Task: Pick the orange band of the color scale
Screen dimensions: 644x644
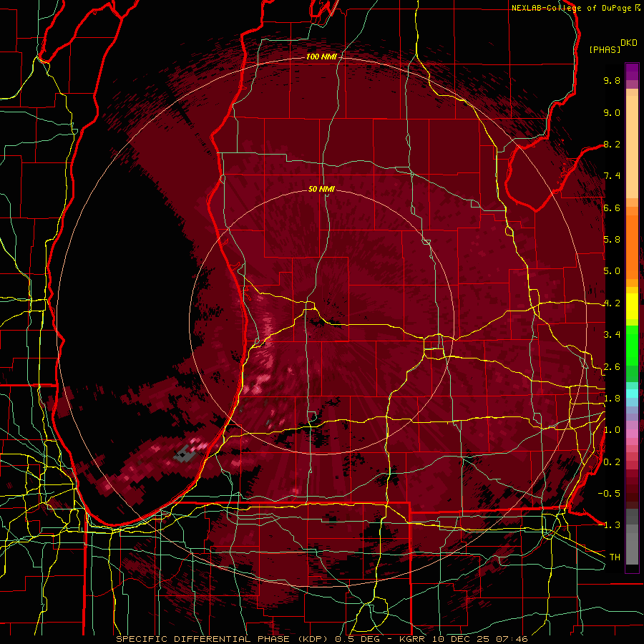Action: [632, 246]
